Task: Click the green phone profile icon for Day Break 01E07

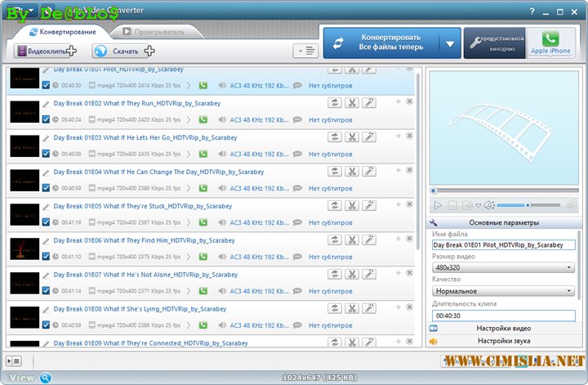Action: click(203, 291)
